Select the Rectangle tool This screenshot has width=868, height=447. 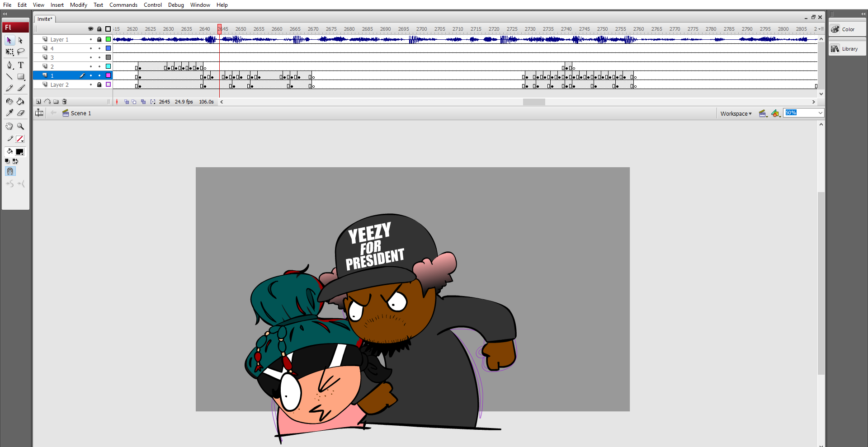pyautogui.click(x=20, y=76)
